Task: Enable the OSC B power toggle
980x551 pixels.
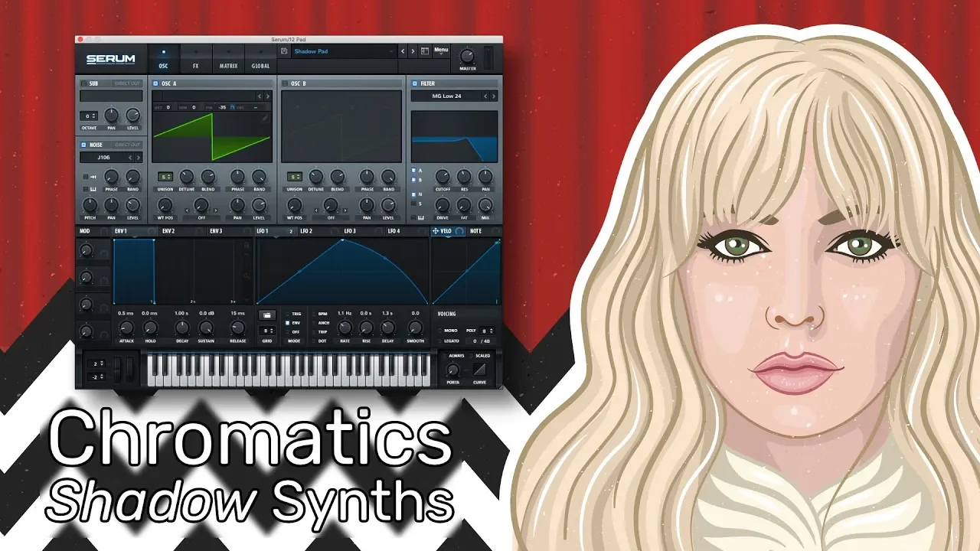Action: [285, 83]
